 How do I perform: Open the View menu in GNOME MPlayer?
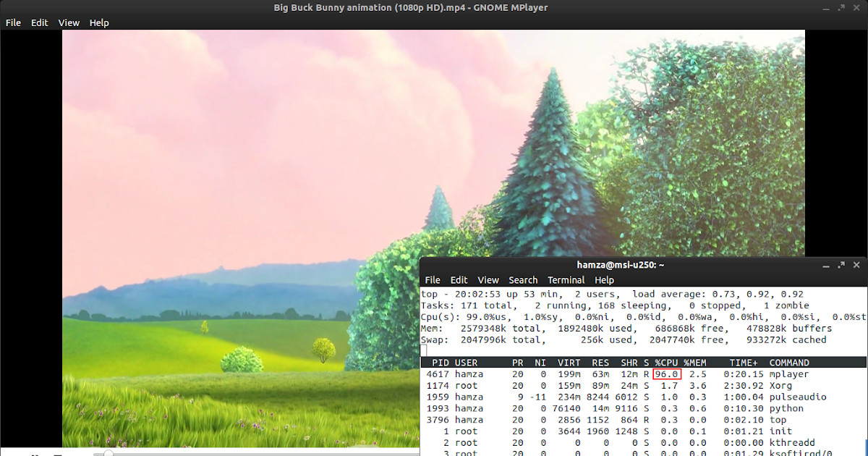coord(69,22)
